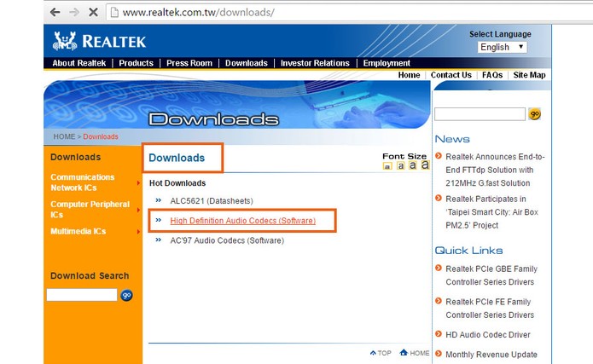The width and height of the screenshot is (593, 364).
Task: Click the browser address bar URL
Action: click(x=199, y=13)
